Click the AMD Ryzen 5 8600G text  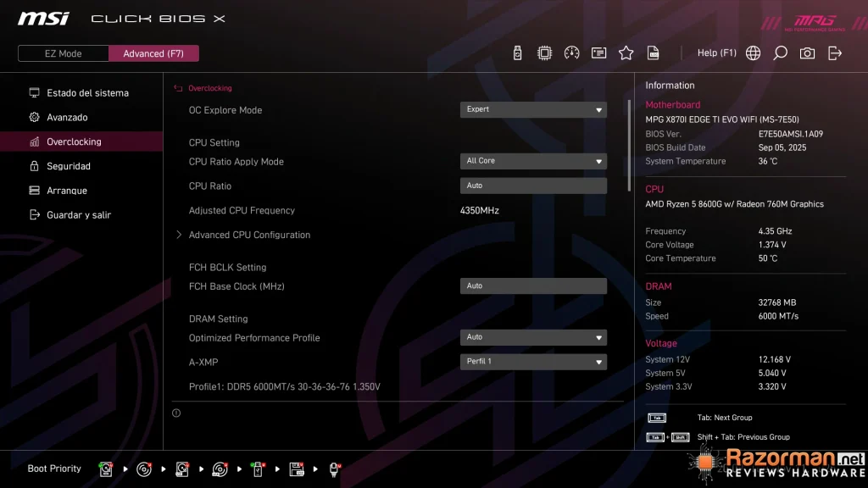735,204
